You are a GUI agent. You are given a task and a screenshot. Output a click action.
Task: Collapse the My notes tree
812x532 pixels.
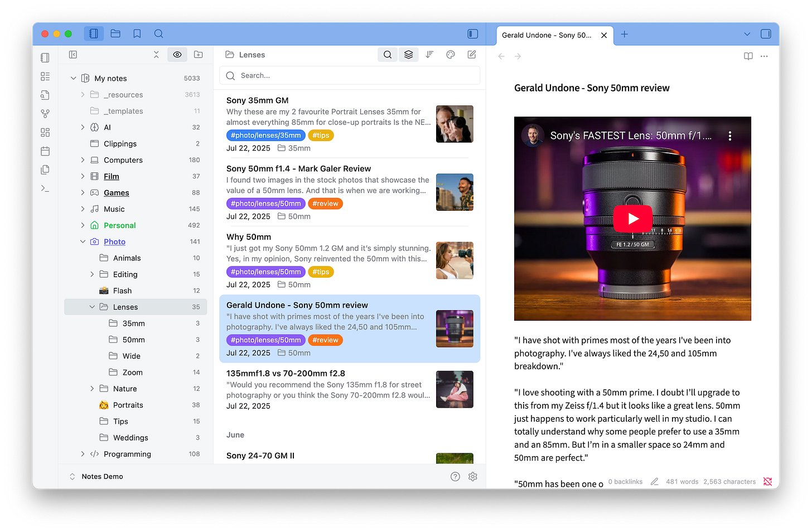click(73, 78)
